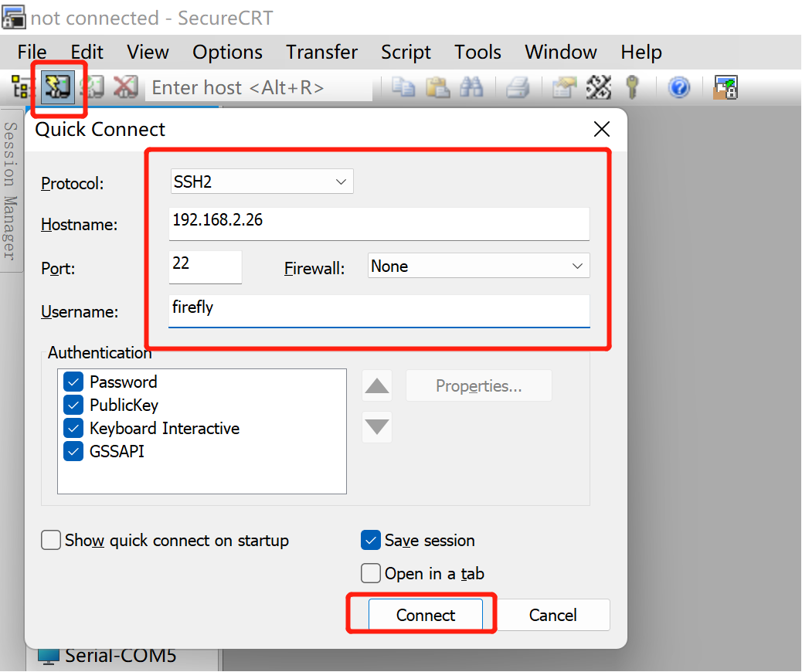Open the vertical Session Manager tab

[11, 191]
